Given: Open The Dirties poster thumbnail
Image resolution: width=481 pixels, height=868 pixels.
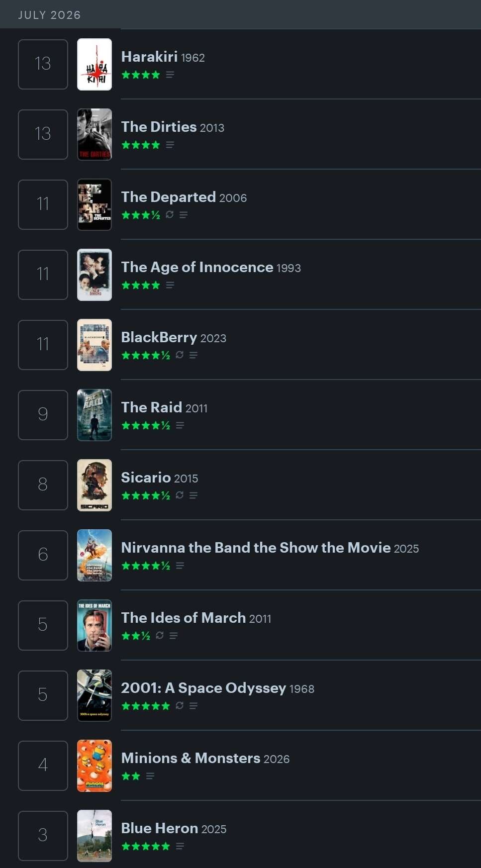Looking at the screenshot, I should 95,134.
